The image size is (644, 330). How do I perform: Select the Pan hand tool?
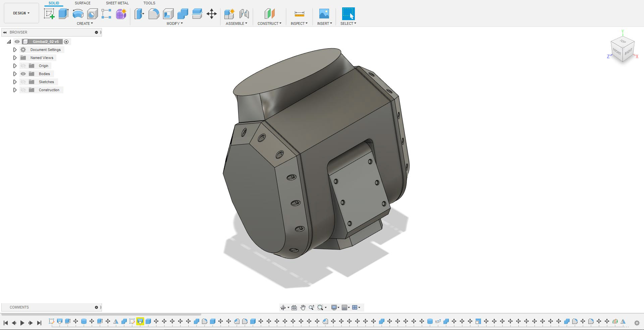click(303, 308)
